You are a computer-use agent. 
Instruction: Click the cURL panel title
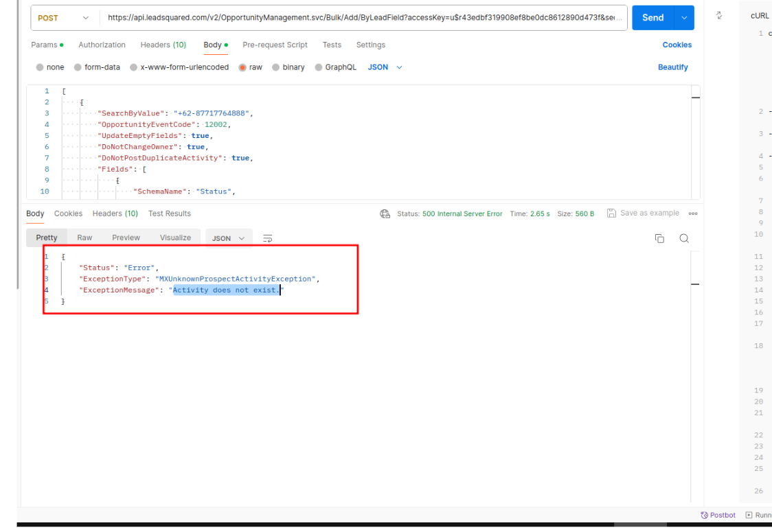point(759,16)
